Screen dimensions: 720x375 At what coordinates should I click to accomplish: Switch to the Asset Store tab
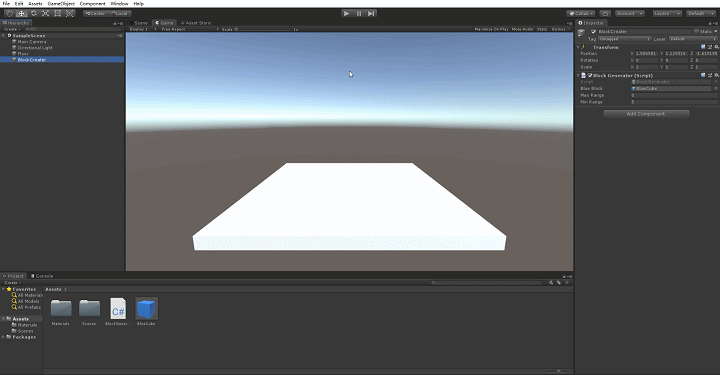pyautogui.click(x=196, y=22)
